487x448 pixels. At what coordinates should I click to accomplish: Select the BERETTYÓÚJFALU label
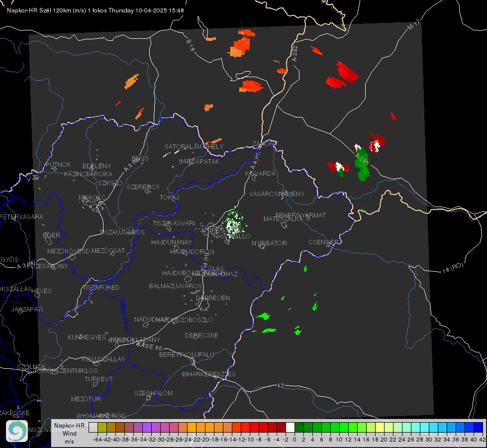[187, 355]
